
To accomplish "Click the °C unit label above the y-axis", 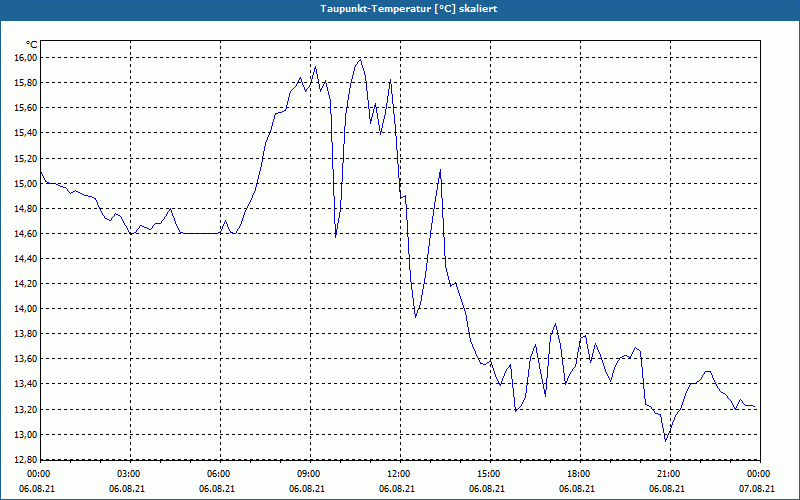I will [32, 45].
